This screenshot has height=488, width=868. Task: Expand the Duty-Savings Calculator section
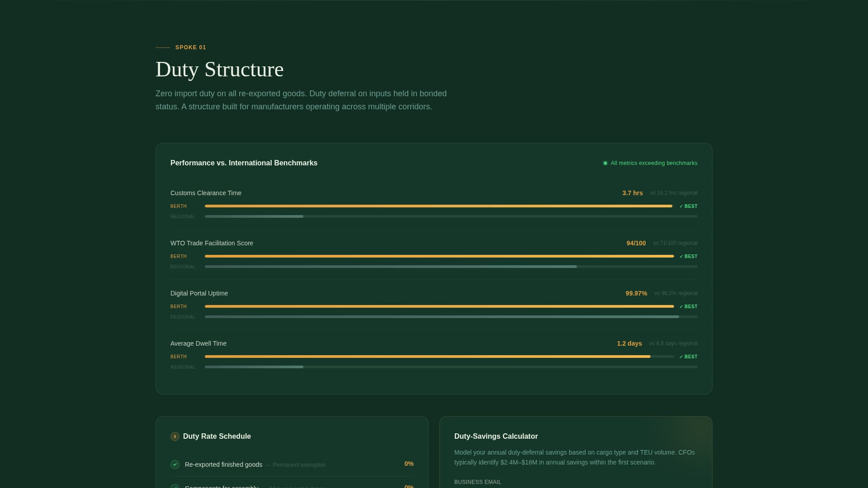coord(496,436)
